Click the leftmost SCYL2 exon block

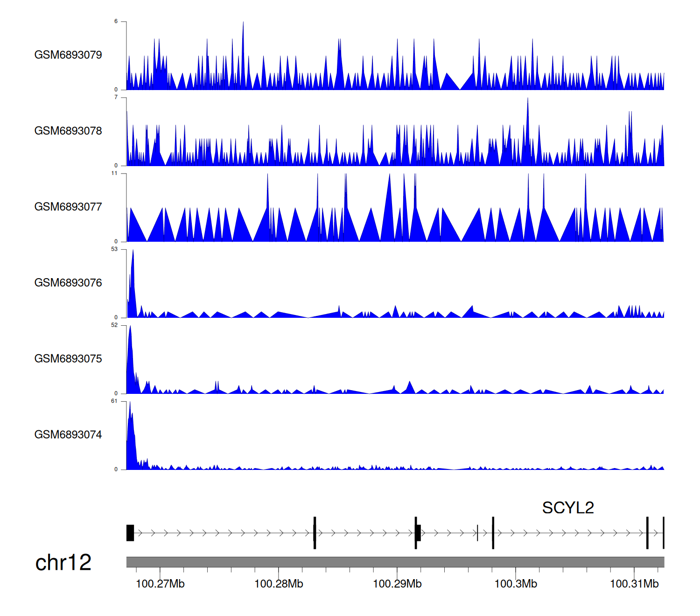(x=130, y=533)
